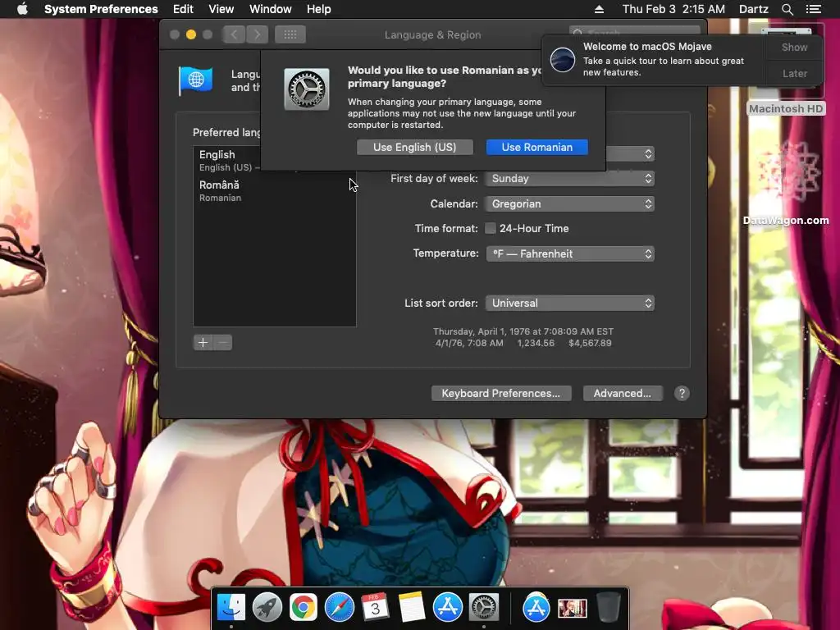Select Română in preferred languages list
840x630 pixels.
tap(274, 190)
